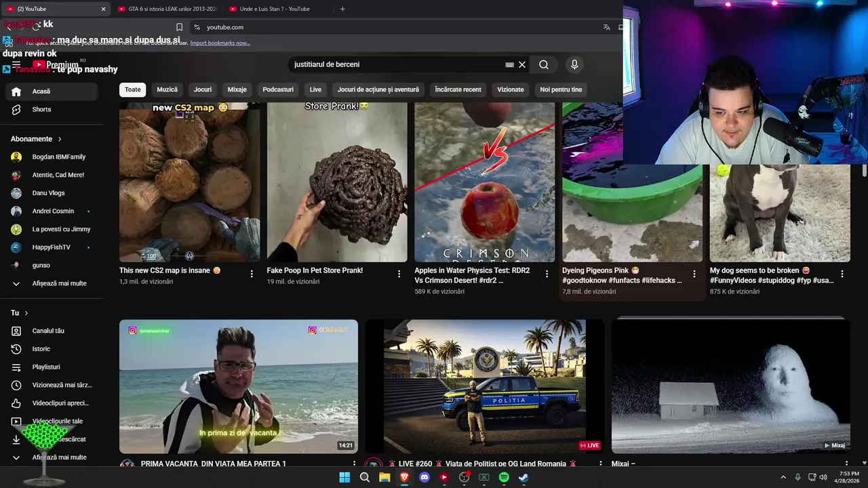Clear the search text with X icon

(x=522, y=64)
